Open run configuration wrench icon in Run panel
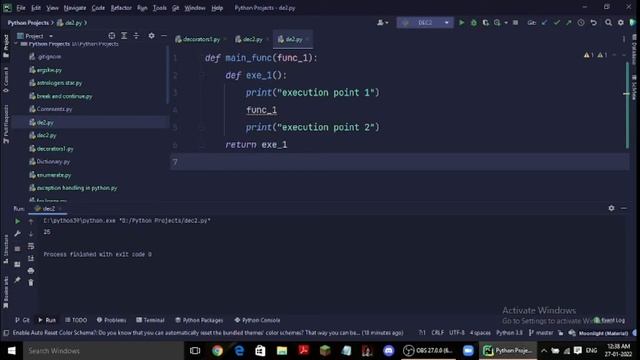640x360 pixels. tap(18, 233)
